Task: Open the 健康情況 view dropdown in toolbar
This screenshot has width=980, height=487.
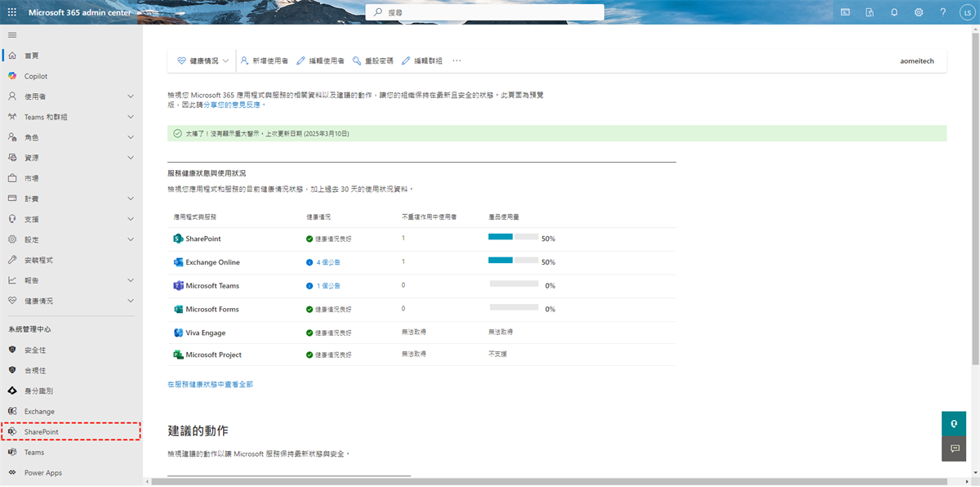Action: coord(203,60)
